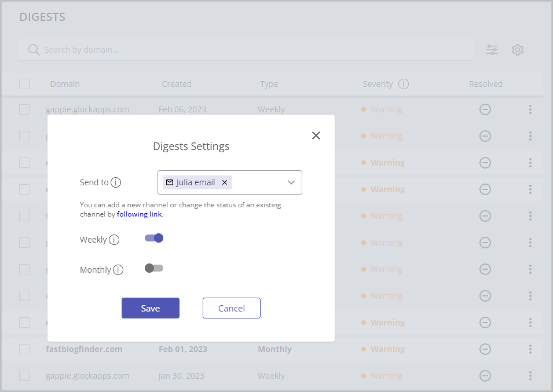Click the info icon beside Weekly
The height and width of the screenshot is (392, 553).
click(114, 240)
